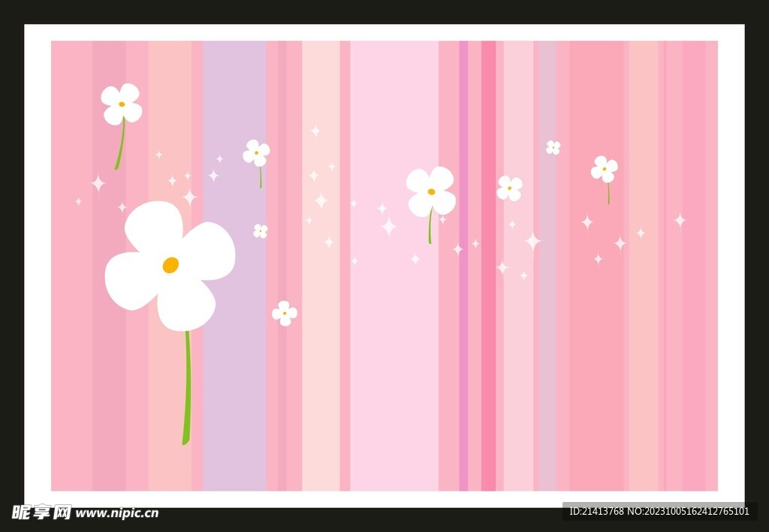Viewport: 769px width, 532px height.
Task: Click the Chinese nipic logo text
Action: point(41,512)
